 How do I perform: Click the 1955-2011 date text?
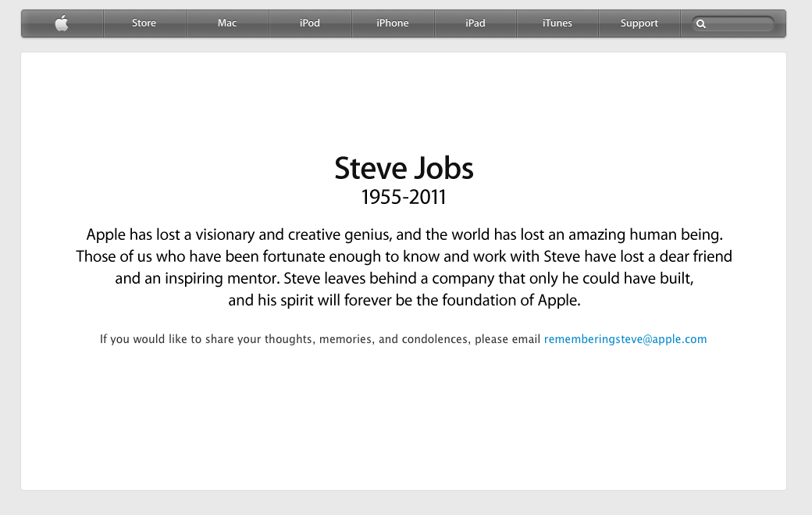[404, 198]
